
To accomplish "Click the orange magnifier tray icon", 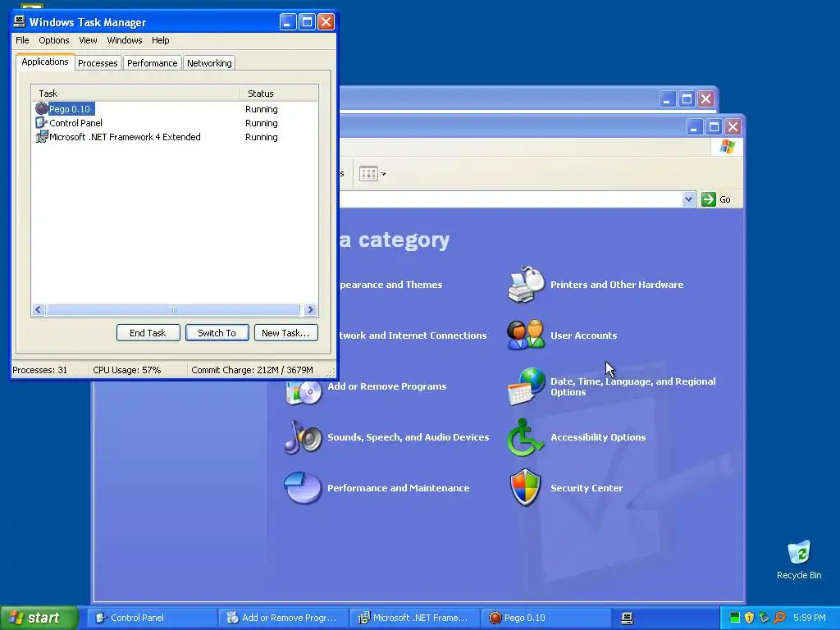I will coord(779,618).
